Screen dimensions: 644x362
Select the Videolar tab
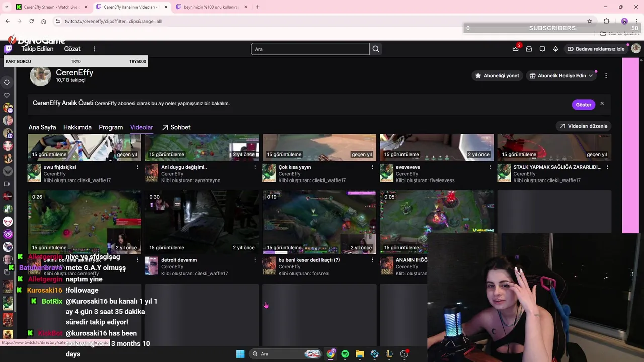click(141, 127)
